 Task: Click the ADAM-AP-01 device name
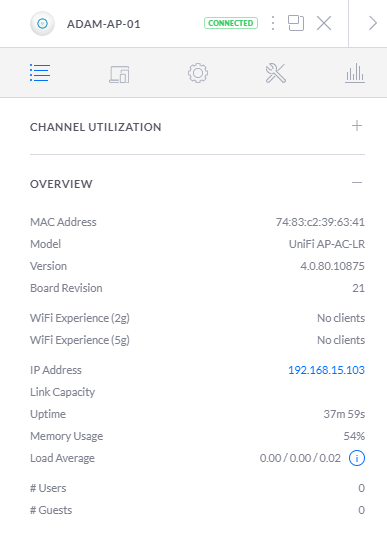tap(104, 24)
